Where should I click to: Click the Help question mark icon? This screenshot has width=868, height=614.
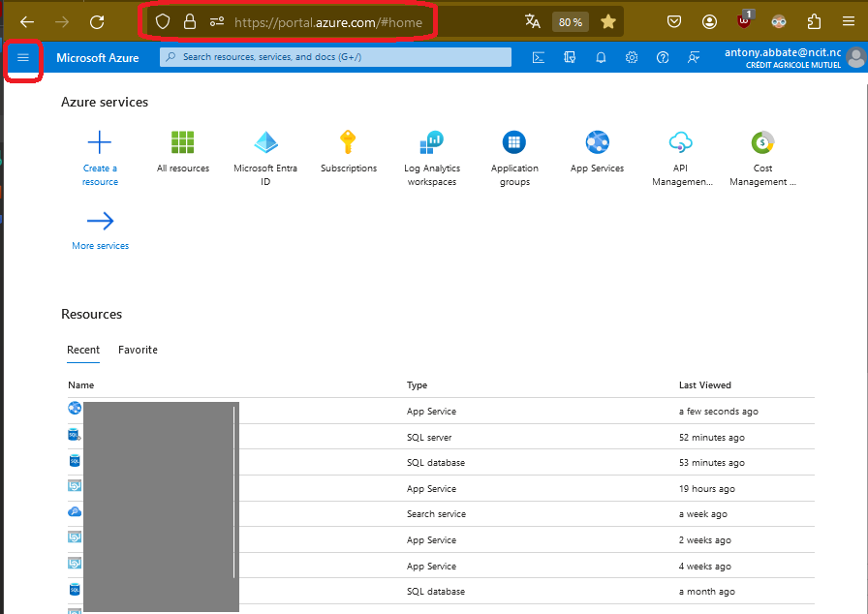[x=663, y=58]
